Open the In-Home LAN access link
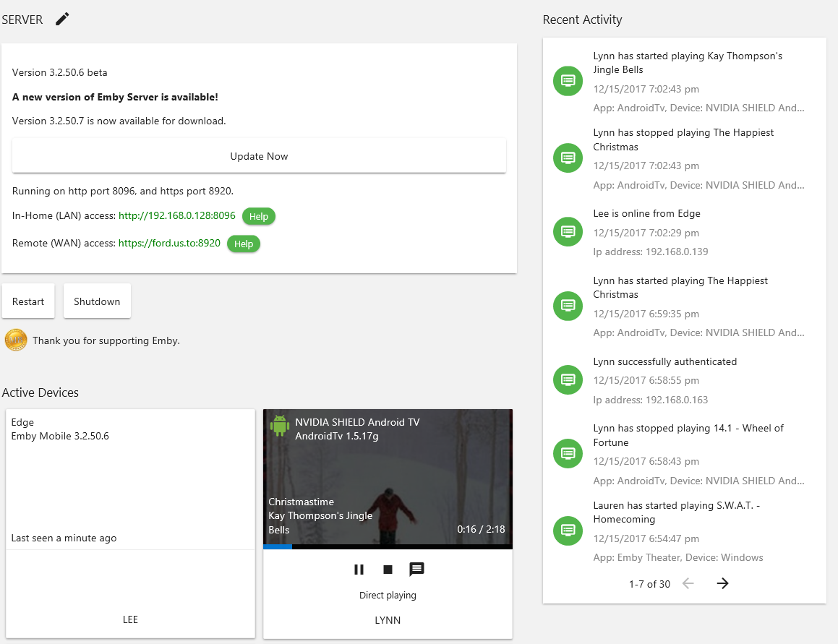Viewport: 838px width, 644px height. tap(177, 216)
